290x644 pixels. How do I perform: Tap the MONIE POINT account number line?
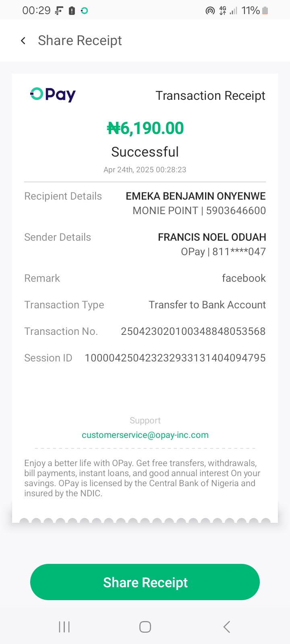(199, 211)
